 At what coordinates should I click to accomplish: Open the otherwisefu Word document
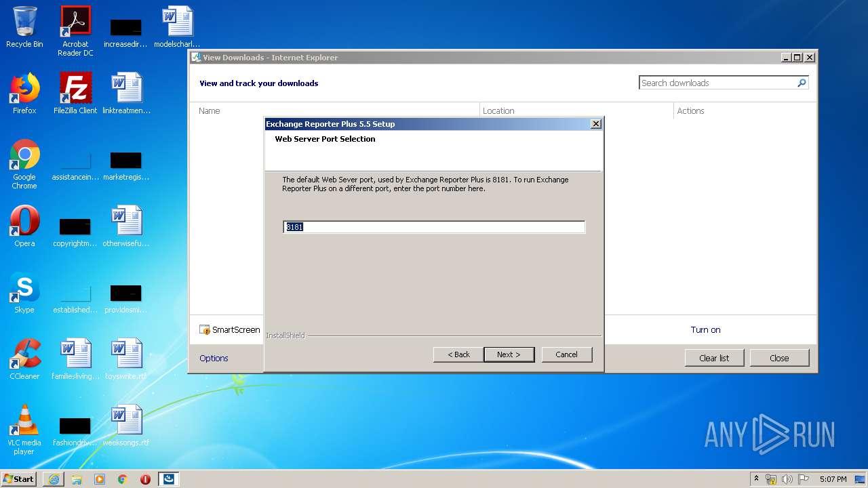(126, 226)
